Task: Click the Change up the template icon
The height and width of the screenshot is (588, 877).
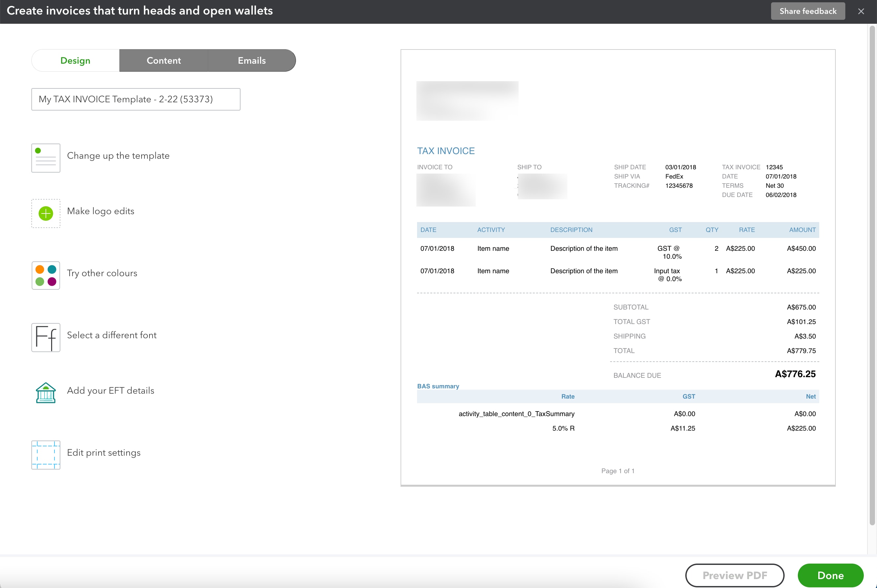Action: (x=46, y=158)
